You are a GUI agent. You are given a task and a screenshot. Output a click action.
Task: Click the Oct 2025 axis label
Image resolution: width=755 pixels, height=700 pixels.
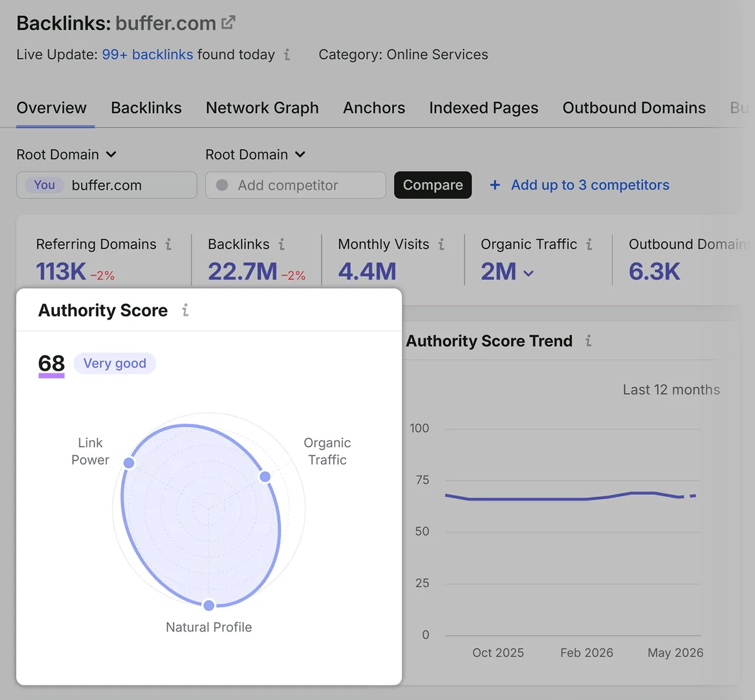click(x=498, y=653)
